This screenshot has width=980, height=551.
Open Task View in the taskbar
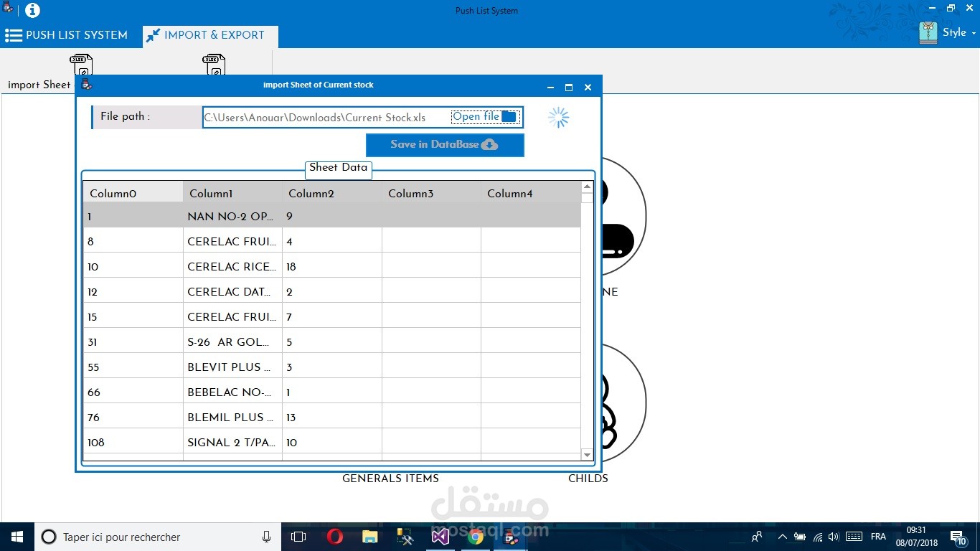pyautogui.click(x=298, y=537)
